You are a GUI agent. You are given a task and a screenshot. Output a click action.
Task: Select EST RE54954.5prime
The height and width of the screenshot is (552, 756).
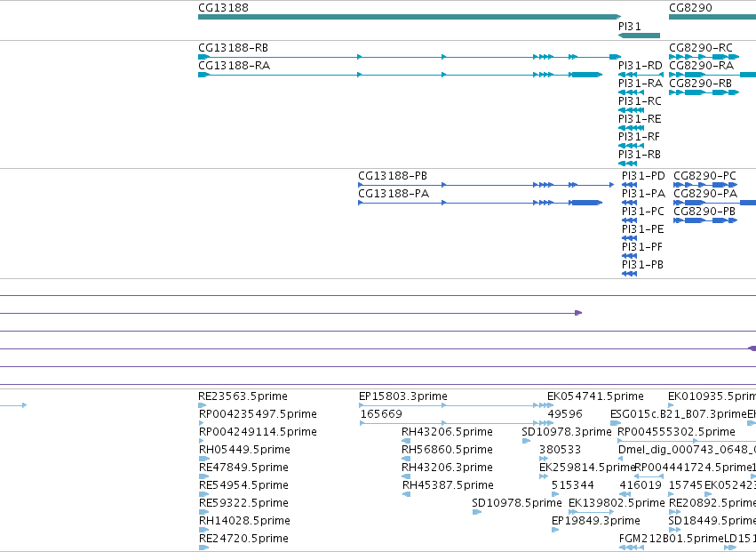243,485
